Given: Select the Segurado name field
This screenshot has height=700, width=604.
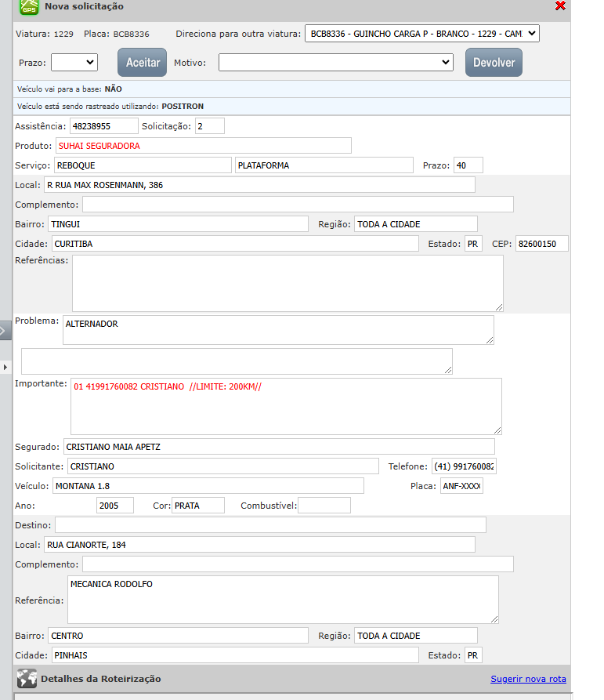Looking at the screenshot, I should [x=278, y=447].
